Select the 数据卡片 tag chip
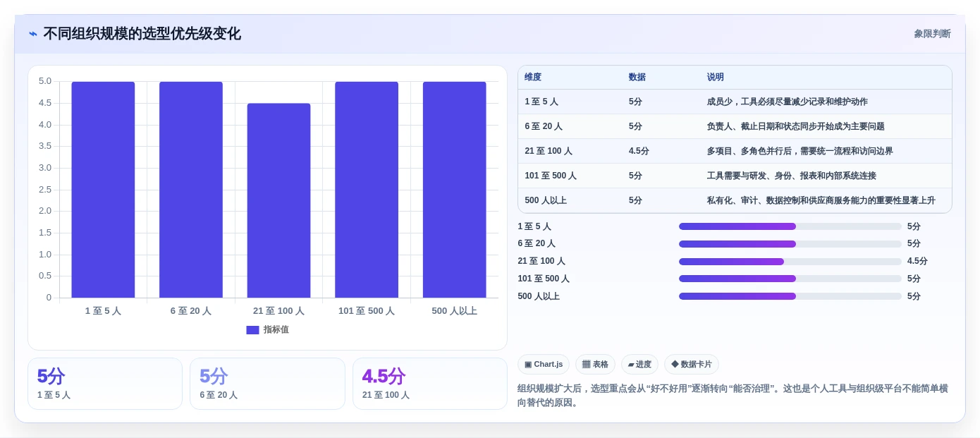Viewport: 980px width, 438px height. (691, 365)
